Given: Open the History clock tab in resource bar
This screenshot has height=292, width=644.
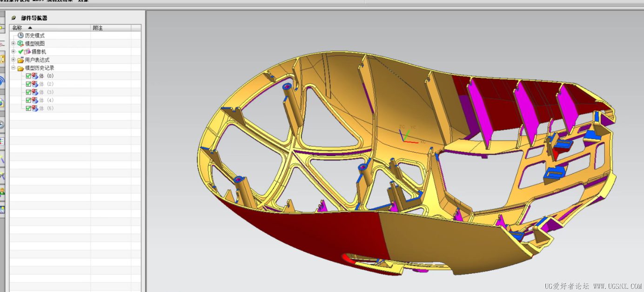Looking at the screenshot, I should [x=2, y=124].
